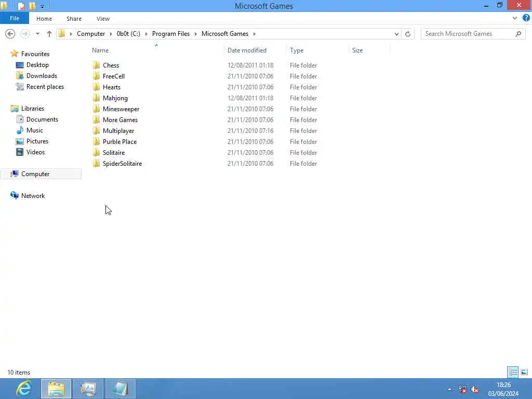This screenshot has height=399, width=532.
Task: Select the Purble Place folder icon
Action: coord(97,141)
